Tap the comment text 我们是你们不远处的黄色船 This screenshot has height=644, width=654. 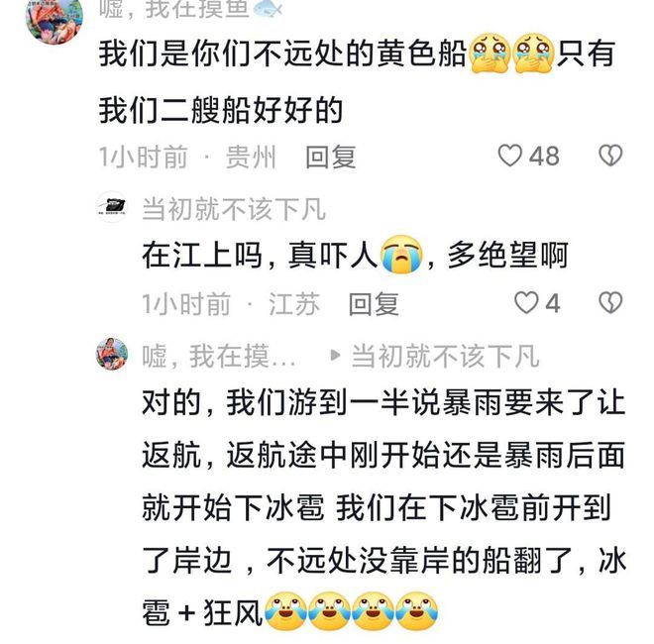tap(282, 54)
